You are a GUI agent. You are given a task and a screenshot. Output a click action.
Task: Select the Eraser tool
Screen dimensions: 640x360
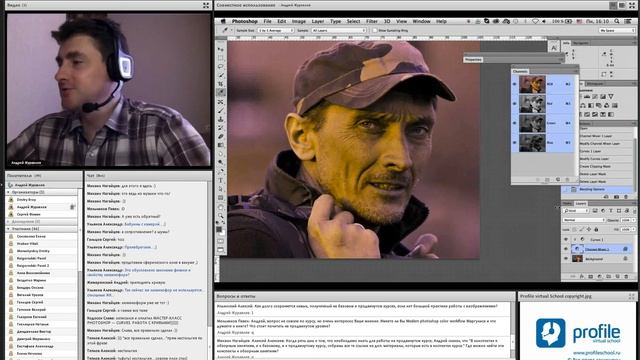(221, 136)
